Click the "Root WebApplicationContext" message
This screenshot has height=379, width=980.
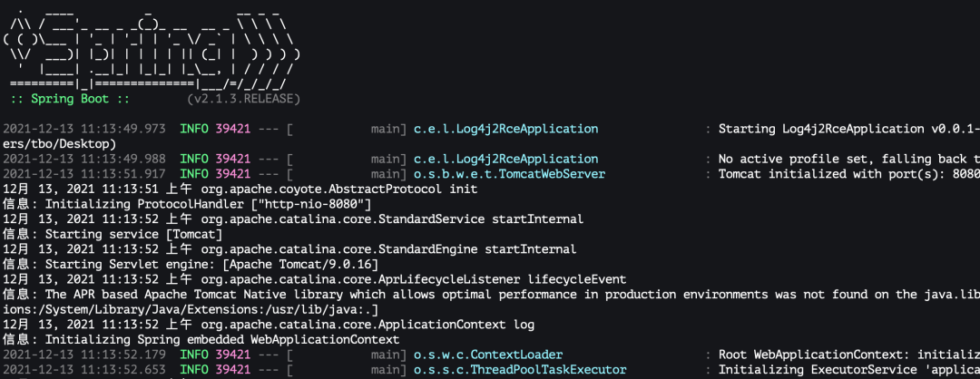coord(848,355)
